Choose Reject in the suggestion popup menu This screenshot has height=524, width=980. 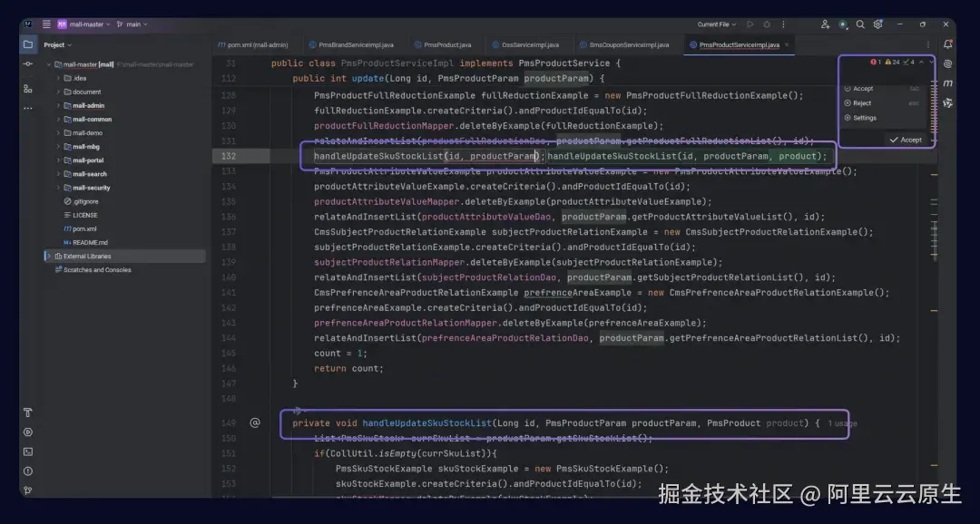point(882,103)
